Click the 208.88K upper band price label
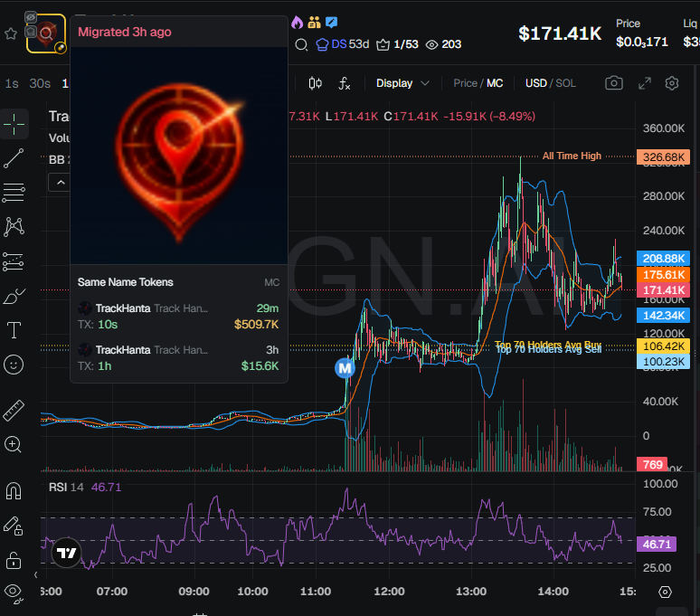The width and height of the screenshot is (700, 616). [x=663, y=258]
